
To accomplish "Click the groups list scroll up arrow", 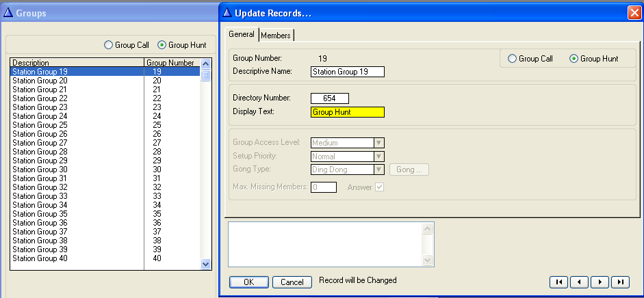I will (206, 64).
